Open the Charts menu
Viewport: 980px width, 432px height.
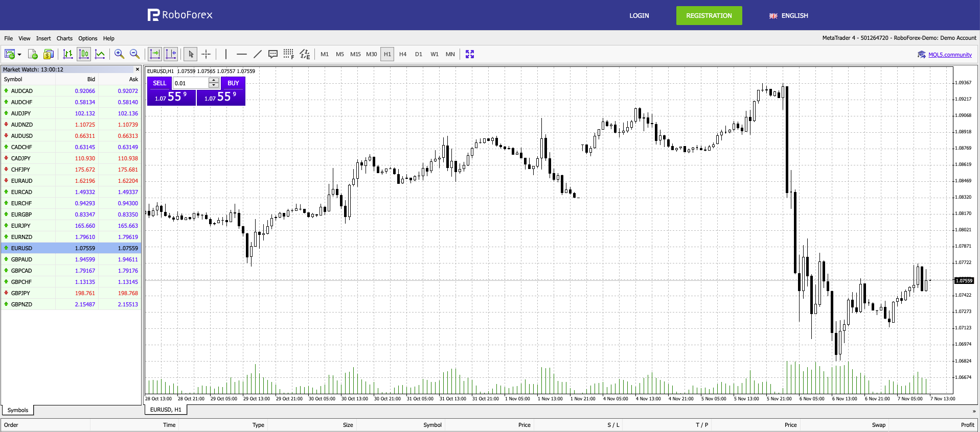(x=64, y=38)
